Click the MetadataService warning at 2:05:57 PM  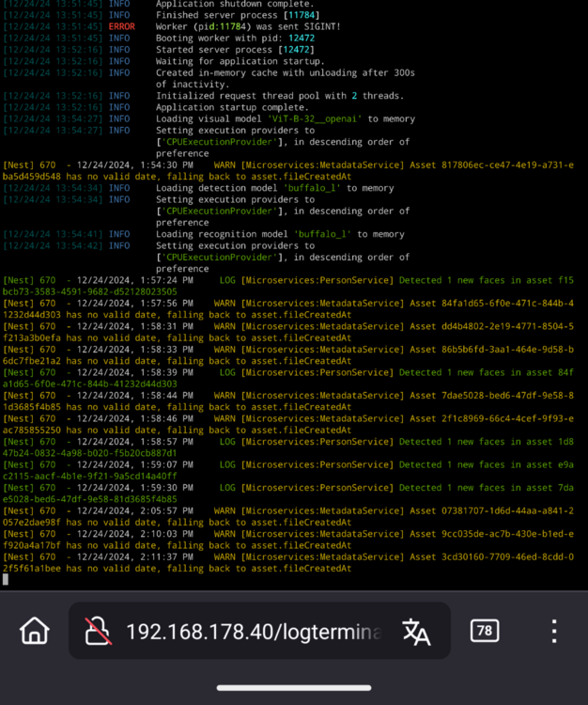click(288, 517)
